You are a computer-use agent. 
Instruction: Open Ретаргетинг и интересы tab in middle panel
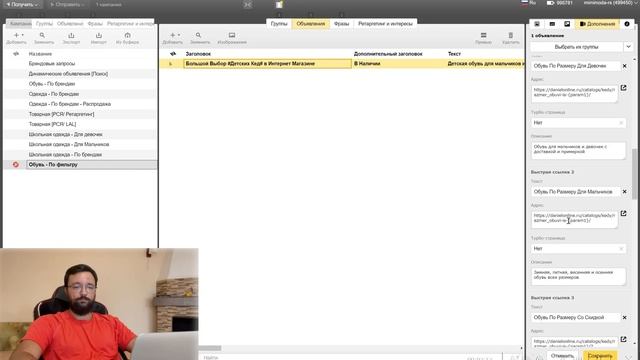(385, 24)
